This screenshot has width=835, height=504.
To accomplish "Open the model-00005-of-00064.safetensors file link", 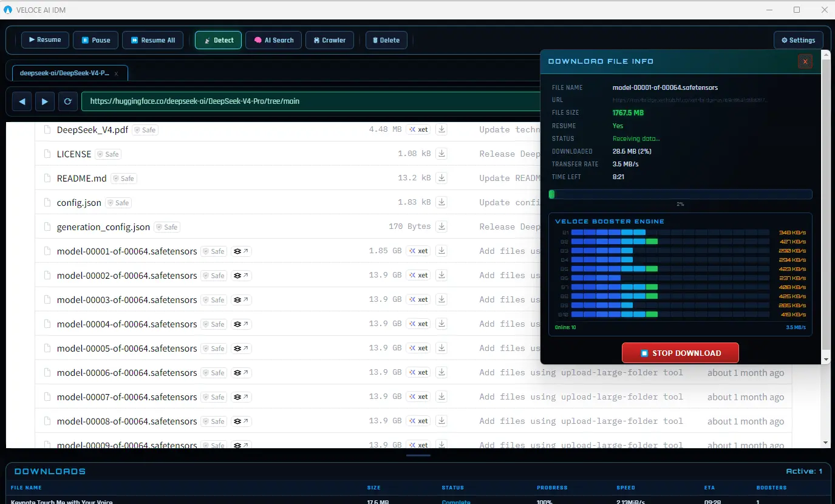I will 127,349.
